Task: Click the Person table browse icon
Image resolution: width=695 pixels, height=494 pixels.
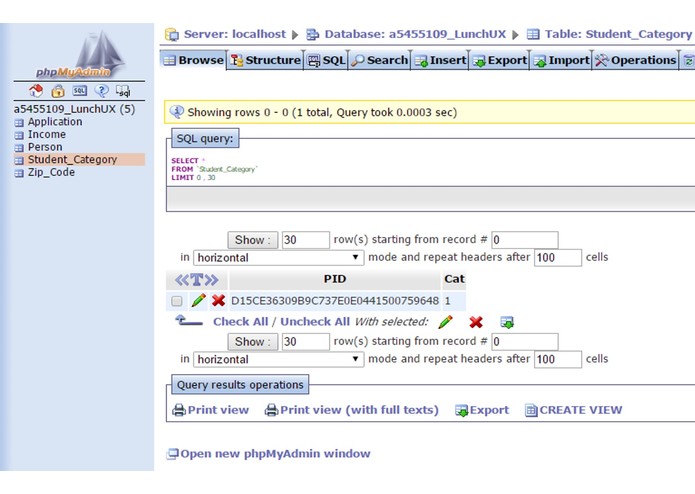Action: [x=19, y=148]
